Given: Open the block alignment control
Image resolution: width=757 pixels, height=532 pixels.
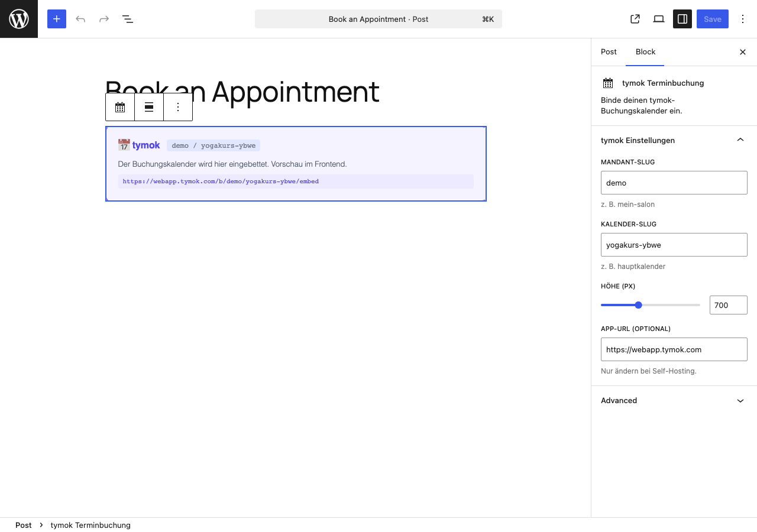Looking at the screenshot, I should tap(149, 107).
